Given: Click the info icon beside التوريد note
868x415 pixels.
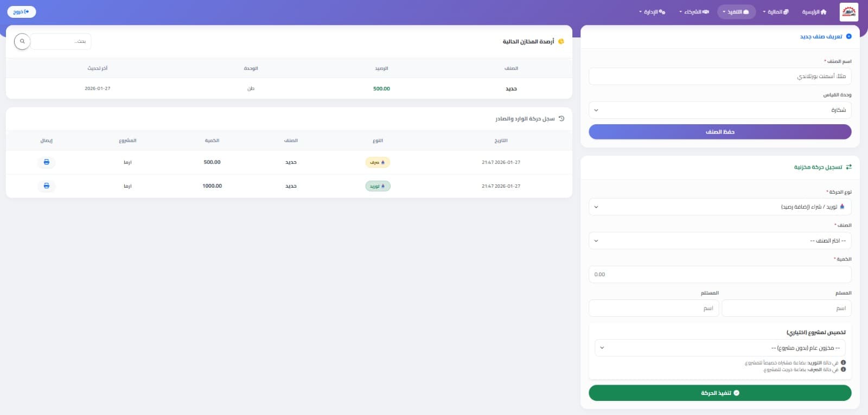Looking at the screenshot, I should [843, 362].
